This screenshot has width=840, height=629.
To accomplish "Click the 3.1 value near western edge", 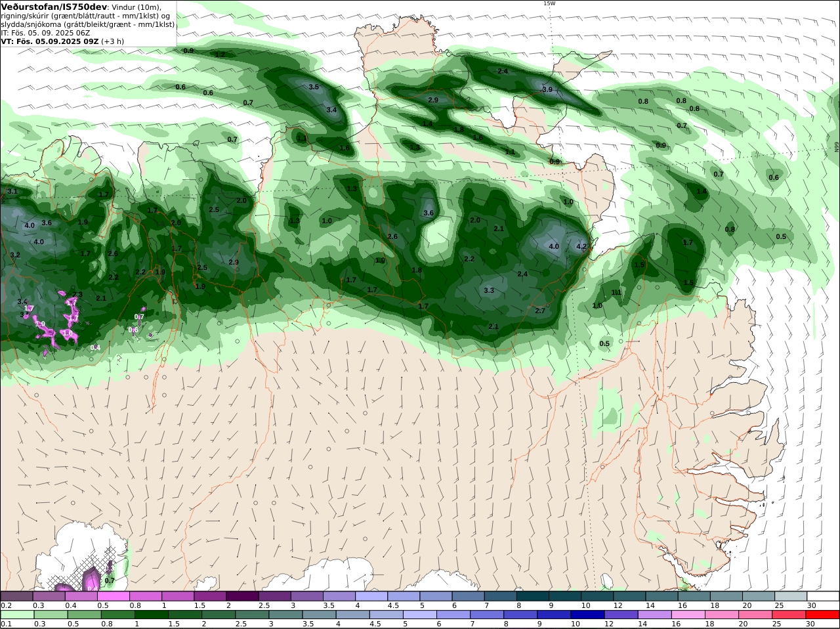I will coord(12,191).
